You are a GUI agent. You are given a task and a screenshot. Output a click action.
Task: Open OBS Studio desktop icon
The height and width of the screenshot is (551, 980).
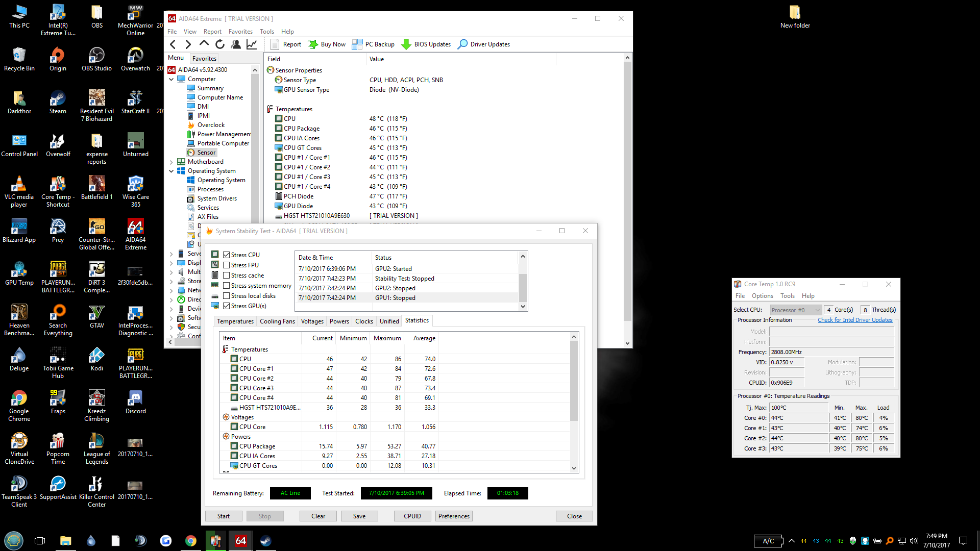(x=96, y=59)
